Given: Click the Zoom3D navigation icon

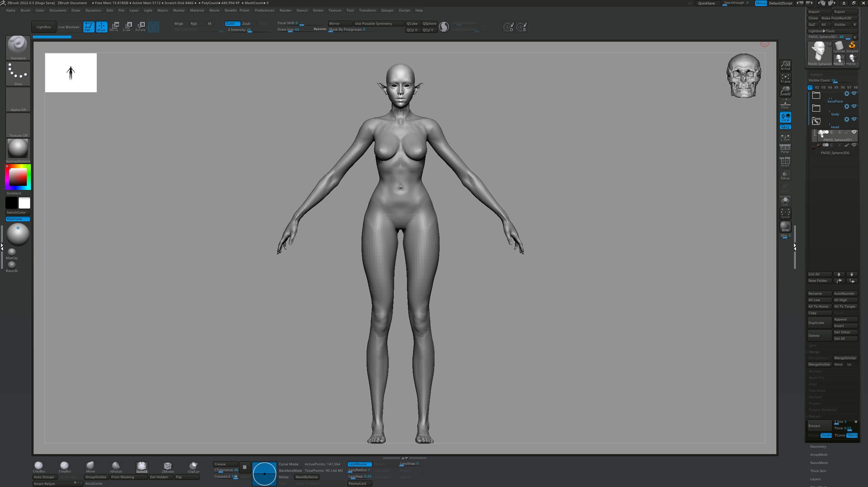Looking at the screenshot, I should [x=785, y=91].
